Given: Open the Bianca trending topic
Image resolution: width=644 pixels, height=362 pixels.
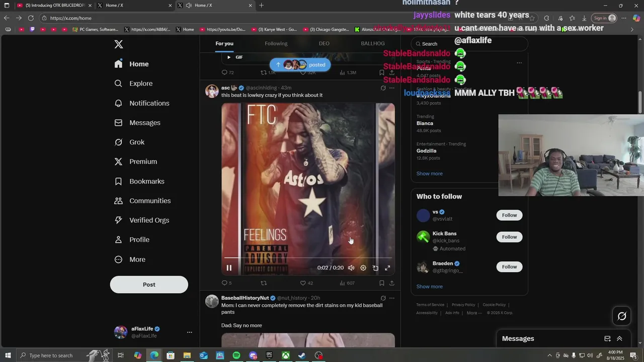Looking at the screenshot, I should [x=425, y=123].
